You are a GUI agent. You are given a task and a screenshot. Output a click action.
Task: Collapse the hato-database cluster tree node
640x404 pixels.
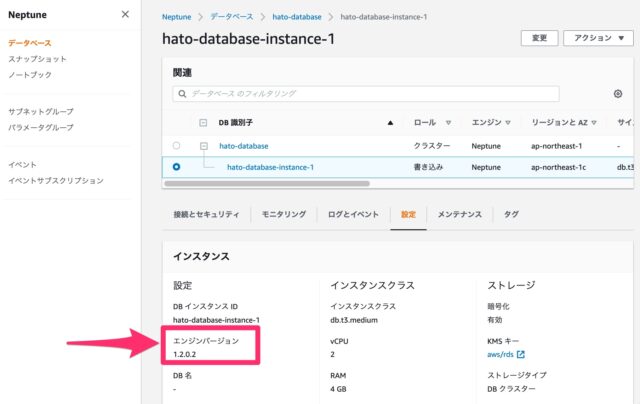[x=204, y=146]
